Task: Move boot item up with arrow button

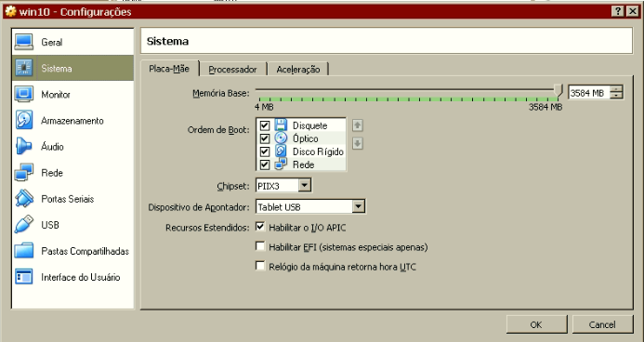Action: click(x=358, y=125)
